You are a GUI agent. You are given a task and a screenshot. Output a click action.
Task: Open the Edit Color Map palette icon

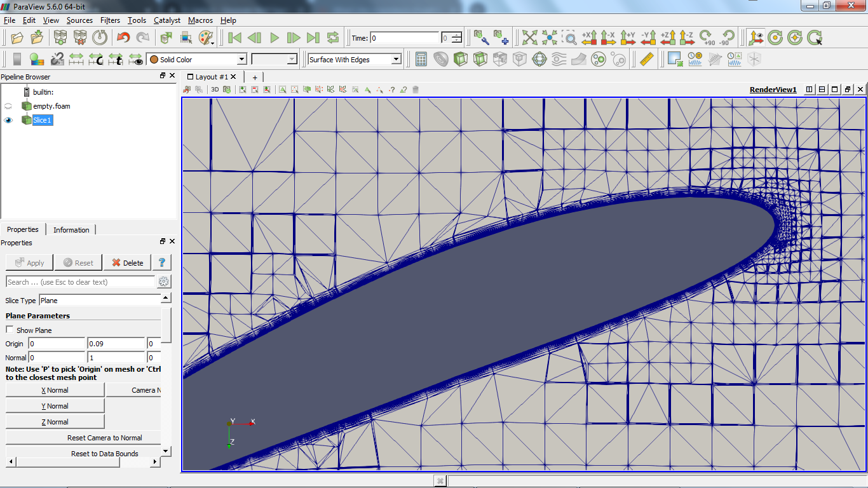coord(37,59)
